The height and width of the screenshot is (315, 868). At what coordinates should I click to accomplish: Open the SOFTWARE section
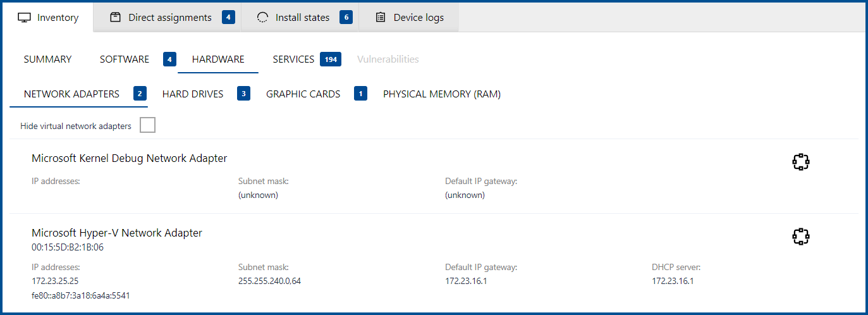[125, 59]
